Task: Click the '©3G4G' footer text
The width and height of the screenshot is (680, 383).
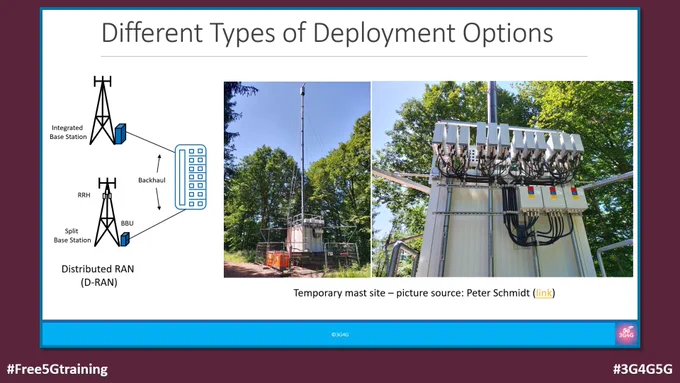Action: point(340,335)
